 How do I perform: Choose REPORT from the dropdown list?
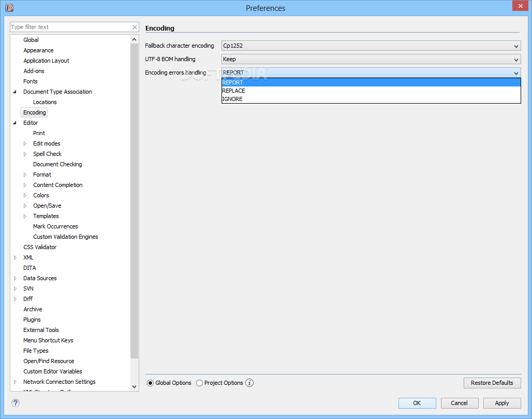pos(371,82)
